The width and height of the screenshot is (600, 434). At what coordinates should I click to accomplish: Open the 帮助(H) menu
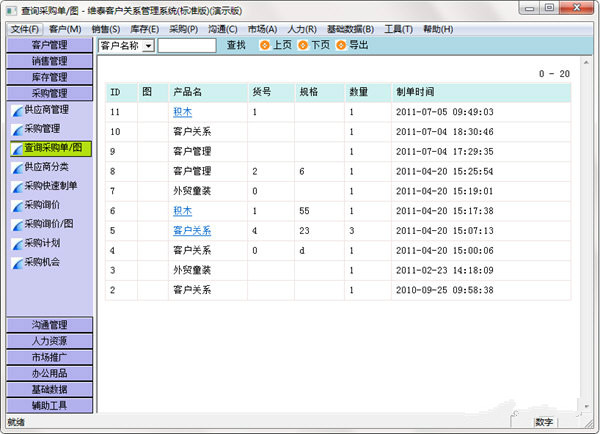click(x=438, y=29)
